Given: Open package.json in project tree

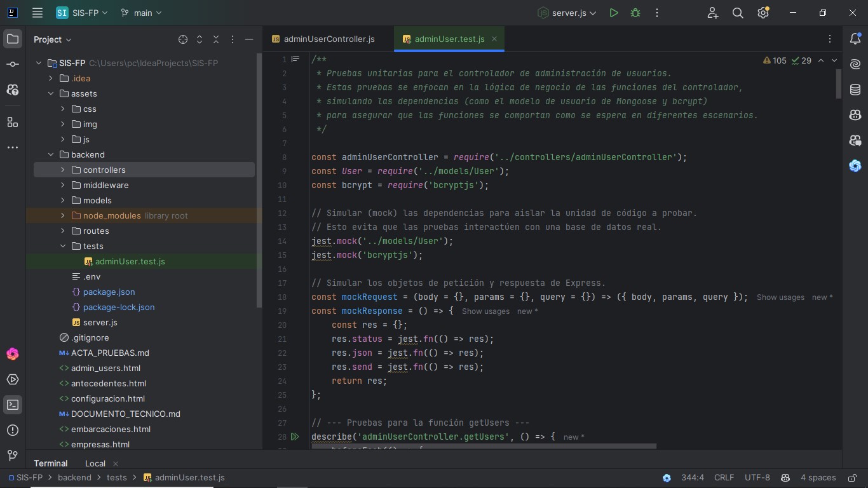Looking at the screenshot, I should point(109,292).
